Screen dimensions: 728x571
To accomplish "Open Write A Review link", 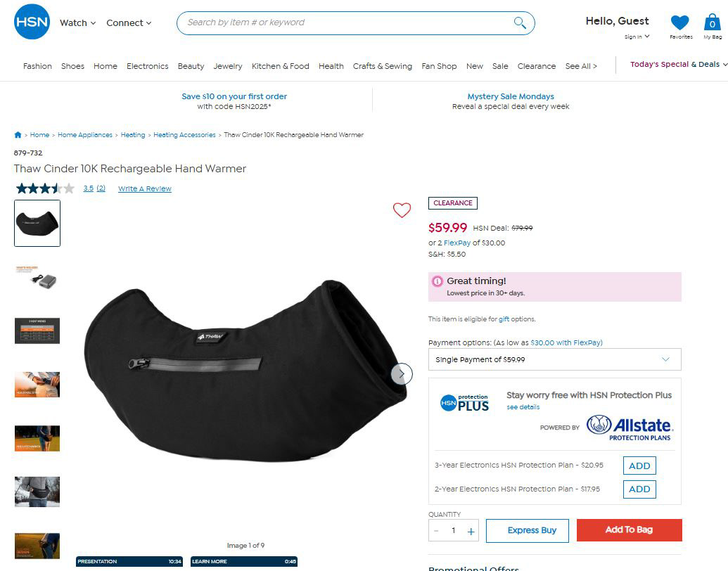I will pos(144,188).
